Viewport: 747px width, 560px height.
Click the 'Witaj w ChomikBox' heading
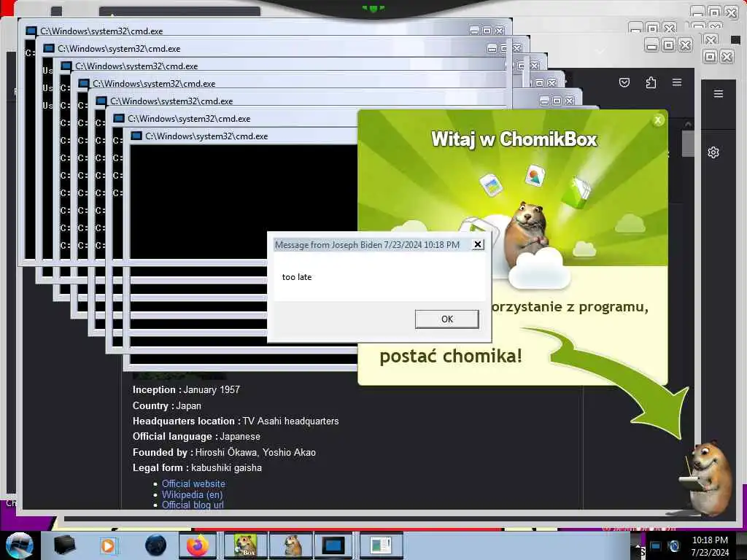click(514, 139)
